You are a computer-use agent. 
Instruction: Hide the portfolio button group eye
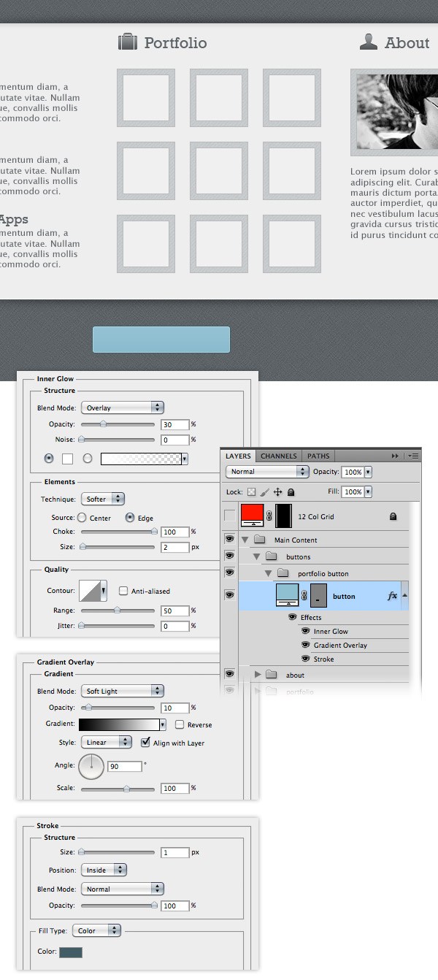(230, 573)
